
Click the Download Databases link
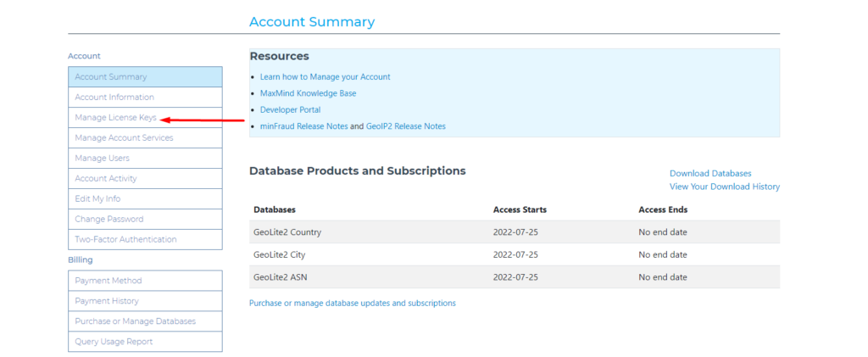click(710, 174)
